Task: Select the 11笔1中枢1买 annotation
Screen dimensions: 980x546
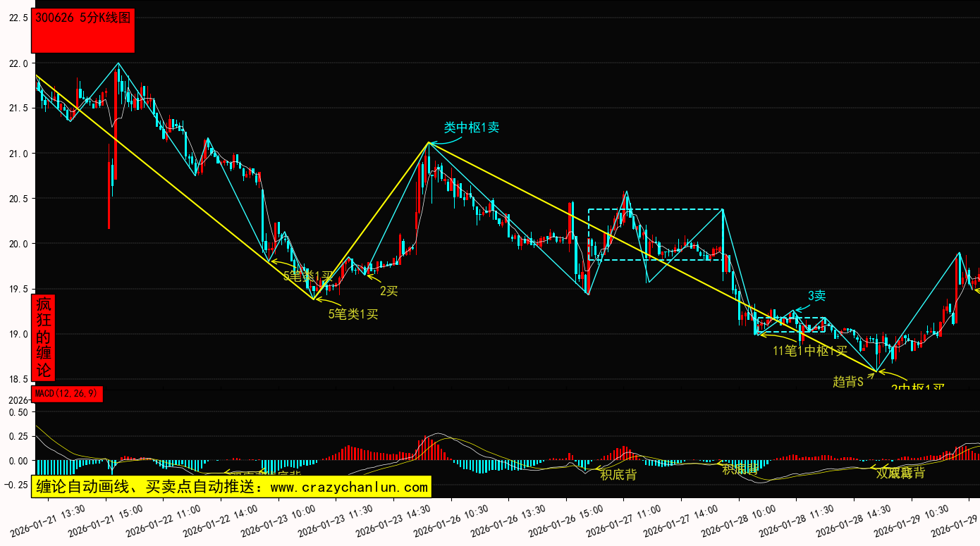Action: pos(809,350)
